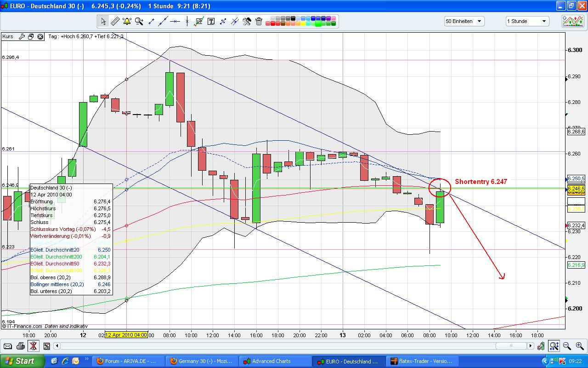Open the 1 Stunde timeframe dropdown

click(527, 21)
